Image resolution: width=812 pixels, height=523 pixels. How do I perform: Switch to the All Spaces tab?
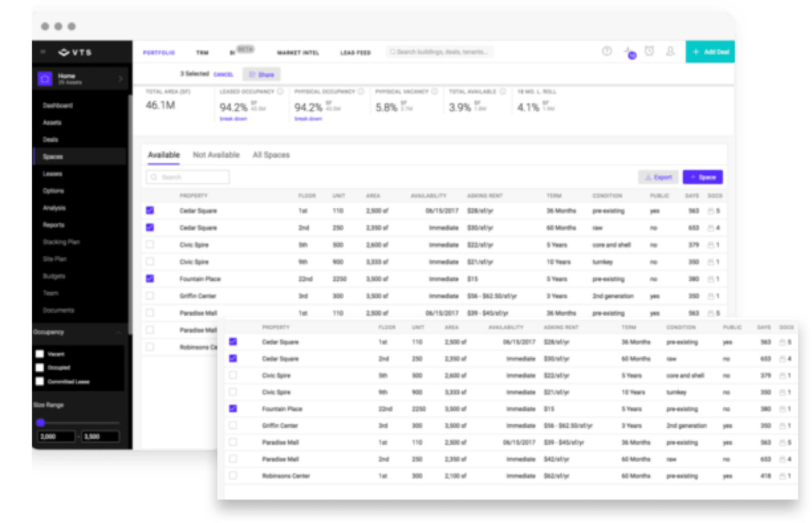click(271, 155)
